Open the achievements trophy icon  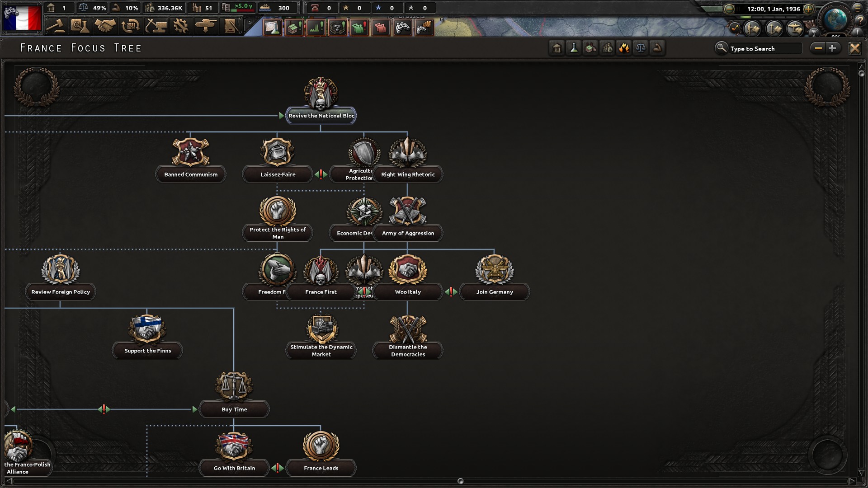point(814,32)
